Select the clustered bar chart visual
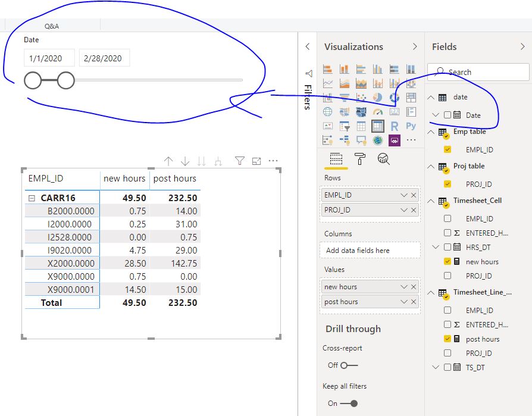This screenshot has width=532, height=416. pyautogui.click(x=361, y=69)
